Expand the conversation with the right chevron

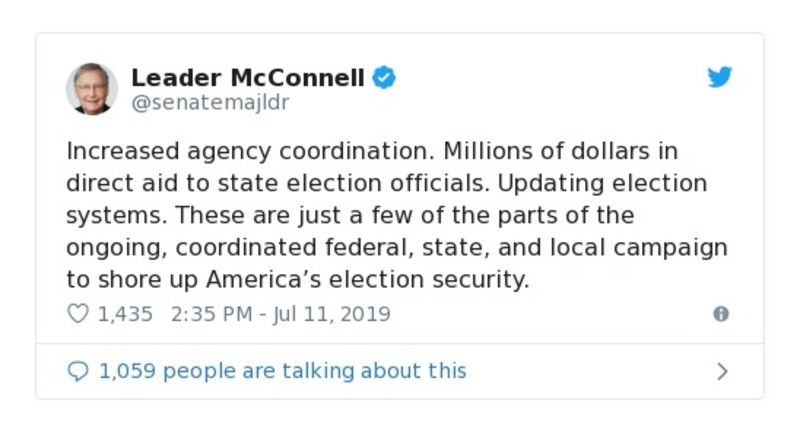(722, 371)
